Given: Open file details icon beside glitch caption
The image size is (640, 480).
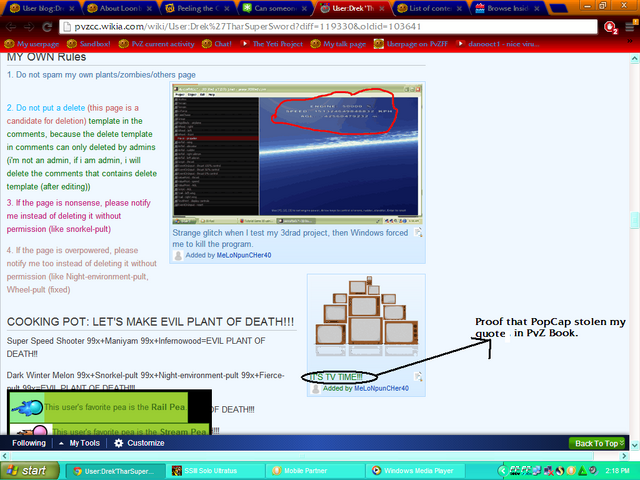Looking at the screenshot, I should (x=418, y=233).
